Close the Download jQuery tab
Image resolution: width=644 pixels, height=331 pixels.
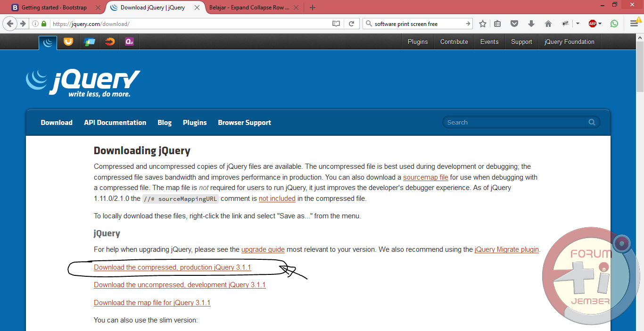pos(197,8)
